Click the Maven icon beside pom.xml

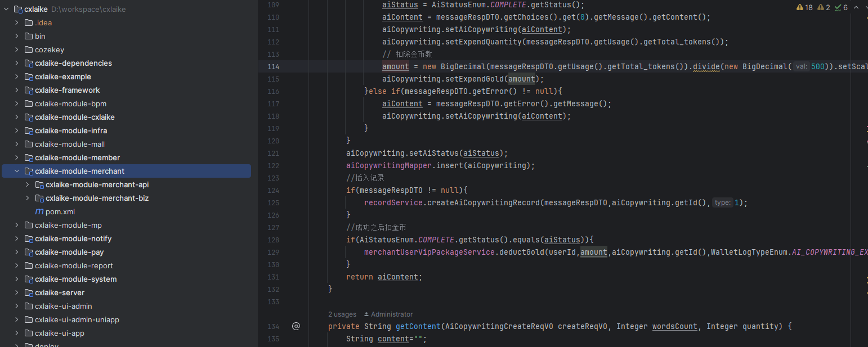click(39, 211)
